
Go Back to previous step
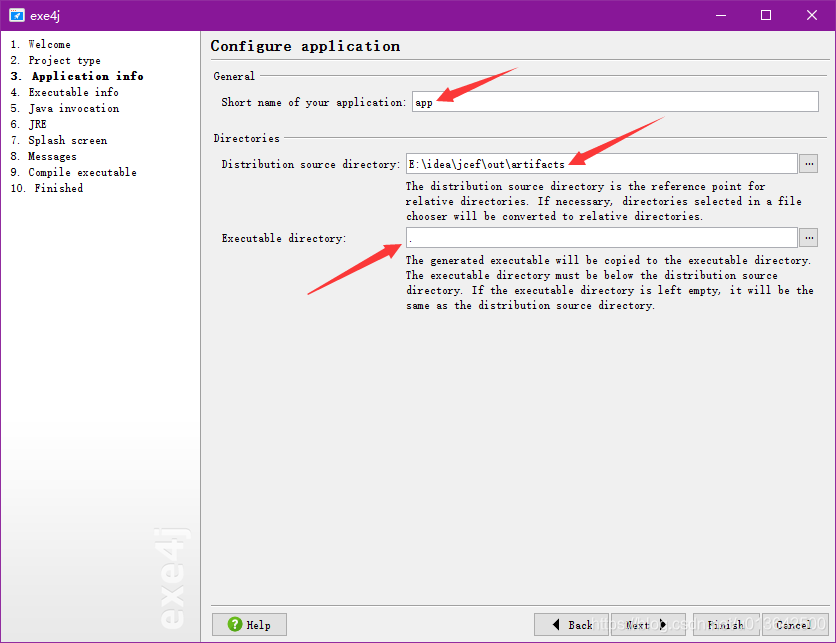[571, 624]
